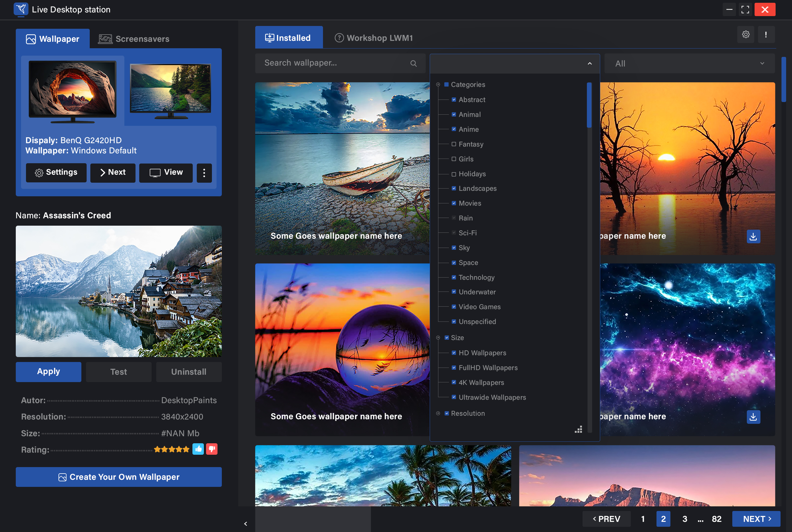
Task: Enable the Fantasy category checkbox
Action: [x=454, y=144]
